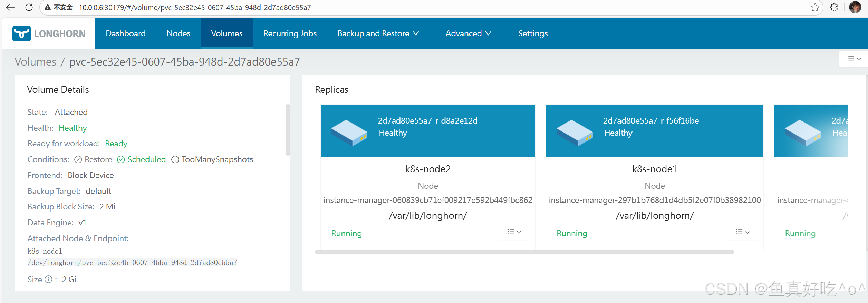Open the volume operations menu at top right

point(854,59)
